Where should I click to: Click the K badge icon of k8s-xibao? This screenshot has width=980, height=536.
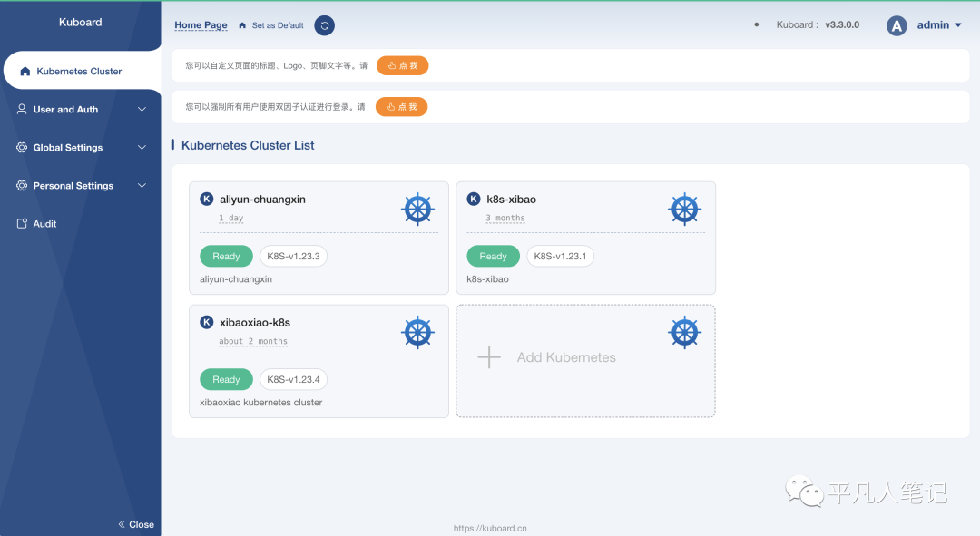(474, 199)
